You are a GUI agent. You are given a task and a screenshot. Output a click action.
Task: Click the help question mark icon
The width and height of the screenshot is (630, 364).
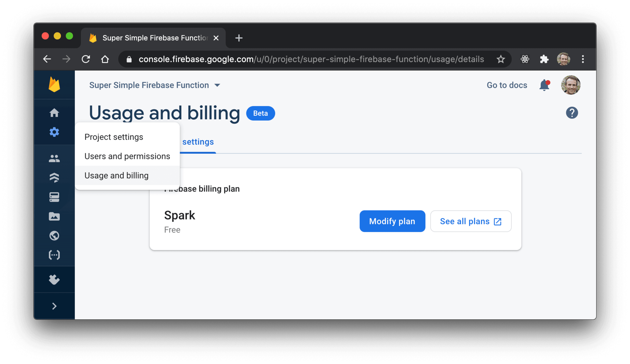click(x=572, y=113)
